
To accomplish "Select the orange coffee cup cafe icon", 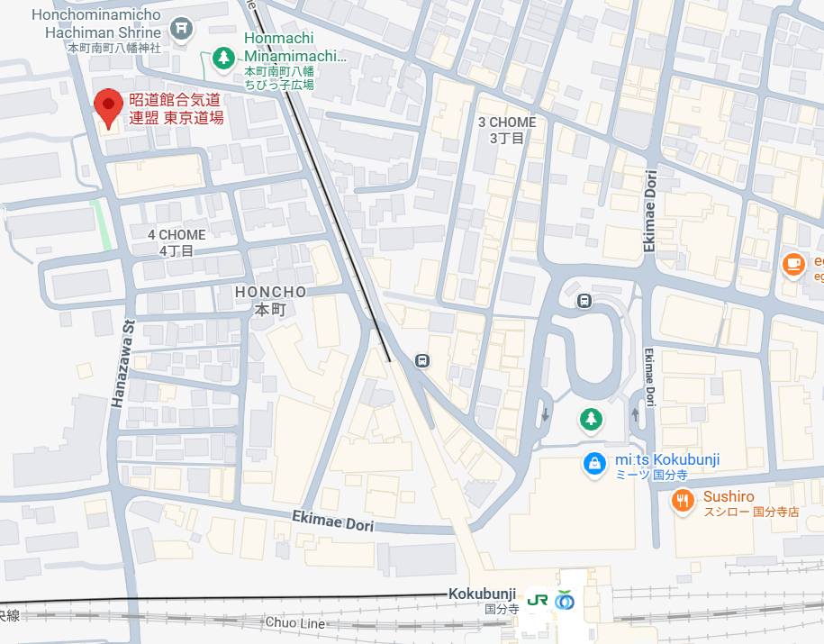I will (x=793, y=264).
